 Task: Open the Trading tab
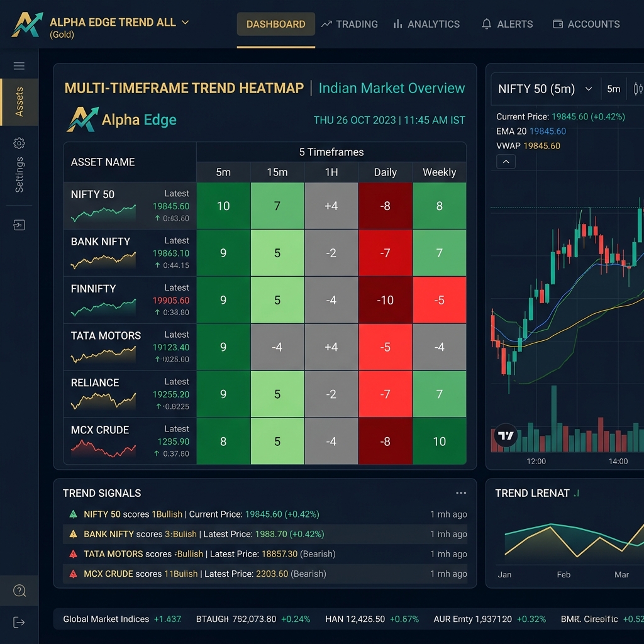(x=350, y=25)
